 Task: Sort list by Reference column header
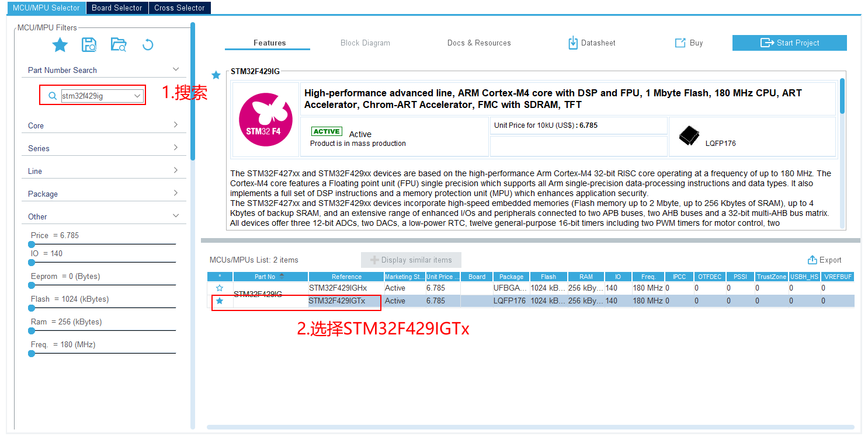pyautogui.click(x=346, y=277)
